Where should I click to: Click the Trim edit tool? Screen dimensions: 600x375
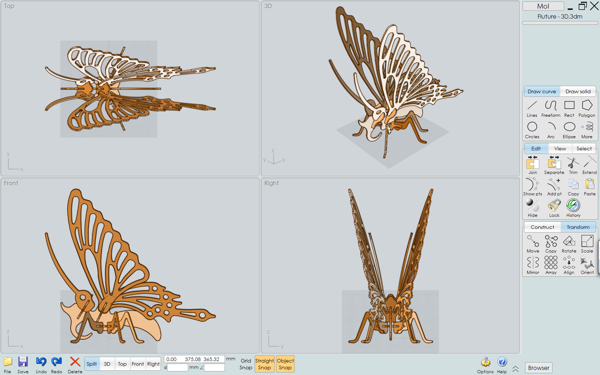pyautogui.click(x=573, y=166)
